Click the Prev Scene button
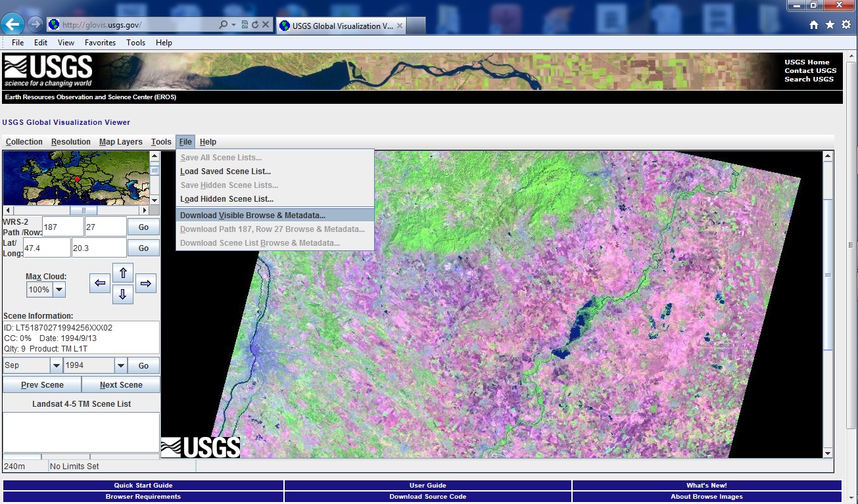Viewport: 858px width, 504px height. click(42, 384)
